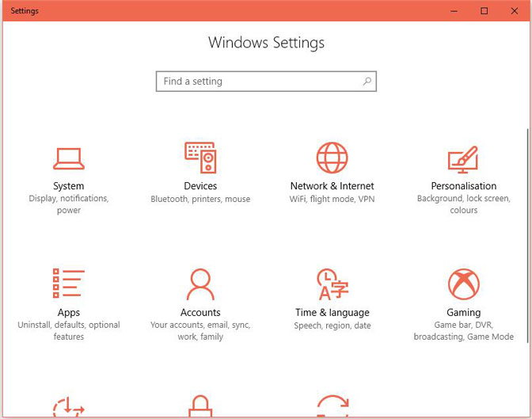Screen dimensions: 532x419
Task: Open the System laptop icon
Action: 69,158
